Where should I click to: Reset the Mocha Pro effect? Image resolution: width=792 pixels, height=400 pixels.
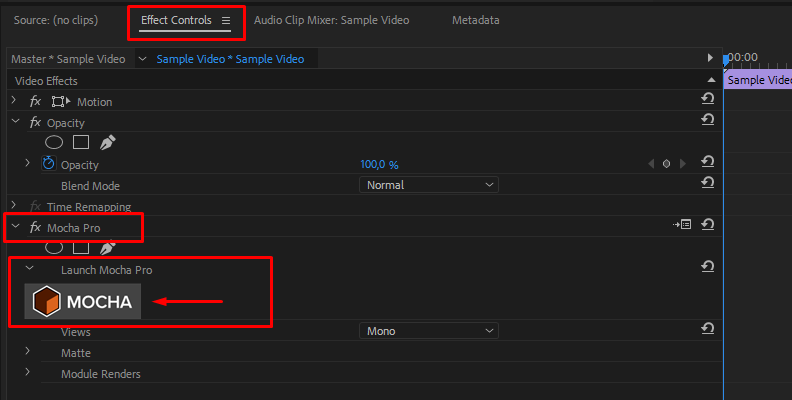point(708,224)
